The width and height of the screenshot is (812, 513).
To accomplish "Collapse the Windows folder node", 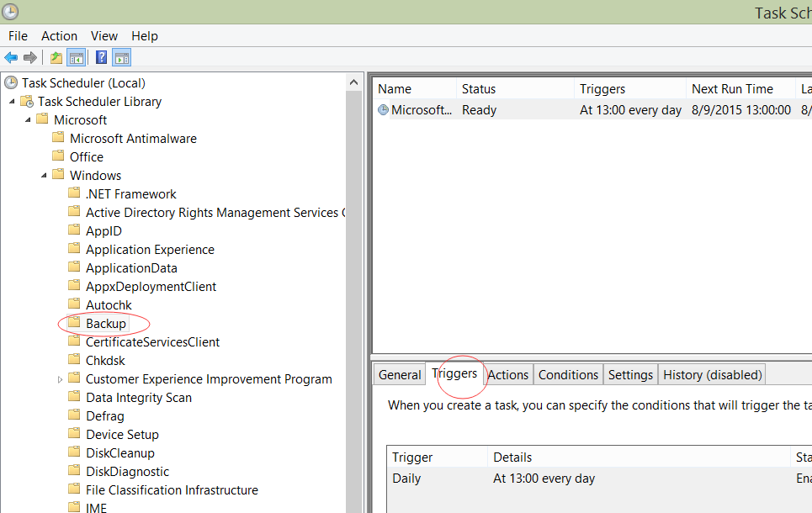I will 44,175.
